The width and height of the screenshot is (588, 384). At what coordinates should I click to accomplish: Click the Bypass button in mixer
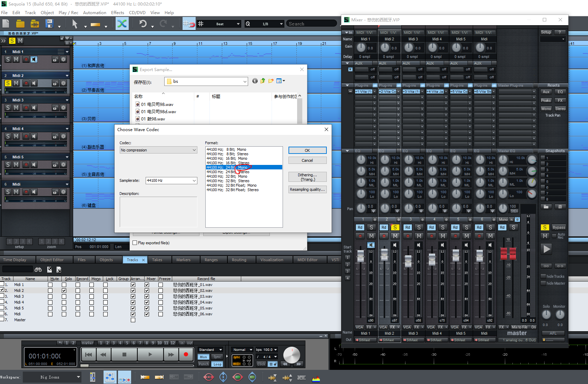(559, 227)
